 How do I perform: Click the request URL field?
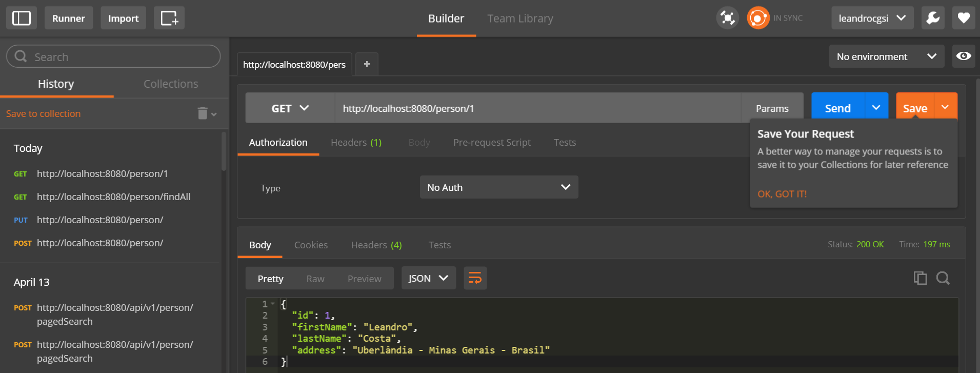pyautogui.click(x=537, y=108)
